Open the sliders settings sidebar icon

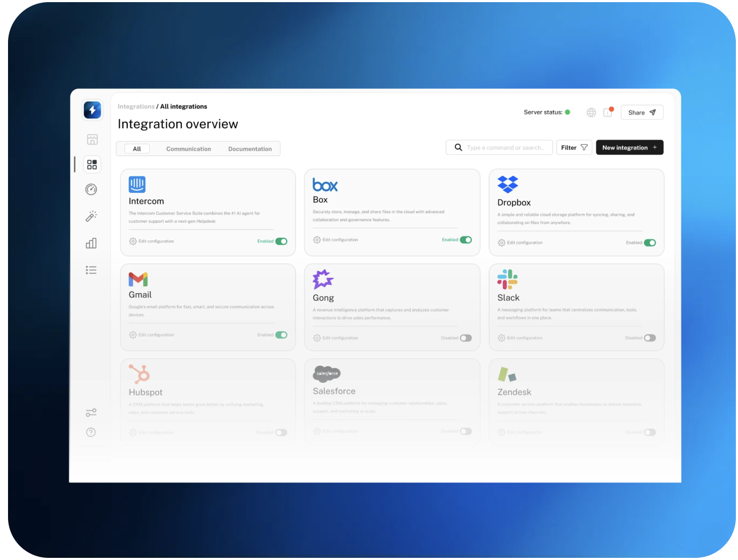click(x=91, y=413)
